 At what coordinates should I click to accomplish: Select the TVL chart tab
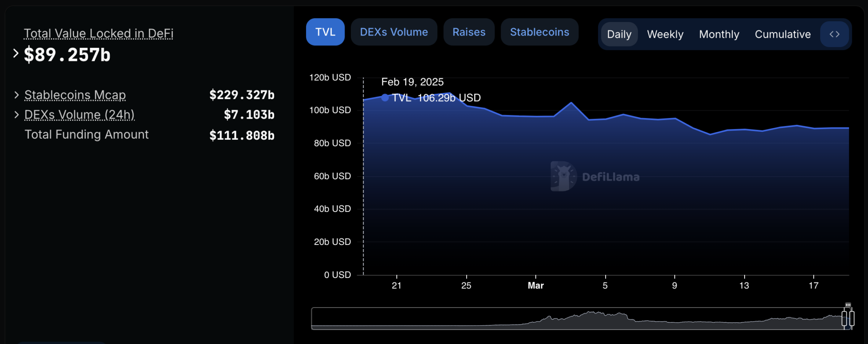coord(325,32)
